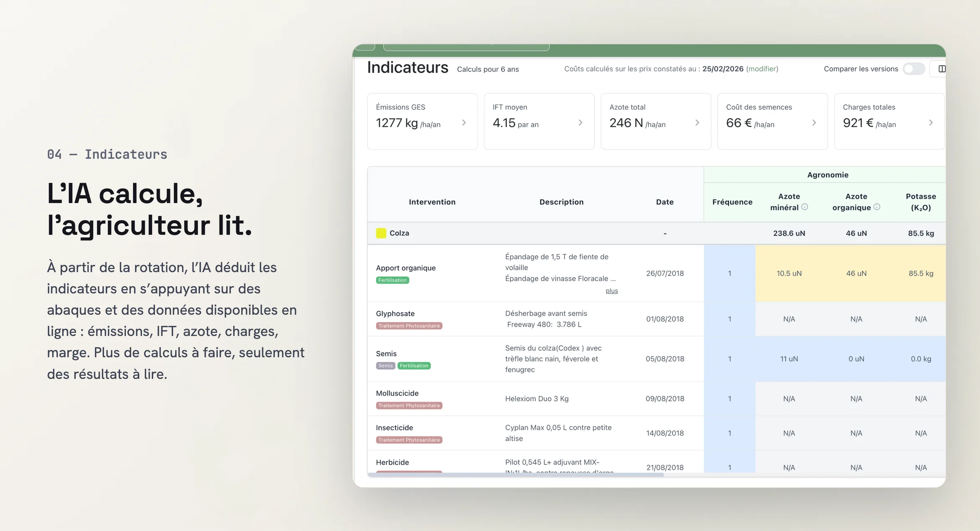This screenshot has height=531, width=980.
Task: Click the Fertilisation tag under Apport organique
Action: point(392,280)
